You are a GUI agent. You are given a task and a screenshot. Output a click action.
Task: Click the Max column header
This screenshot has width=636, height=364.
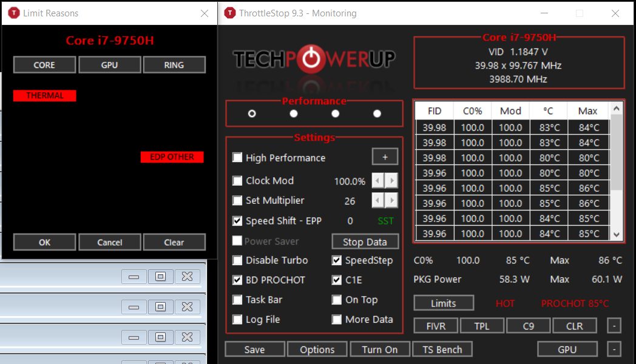coord(587,111)
